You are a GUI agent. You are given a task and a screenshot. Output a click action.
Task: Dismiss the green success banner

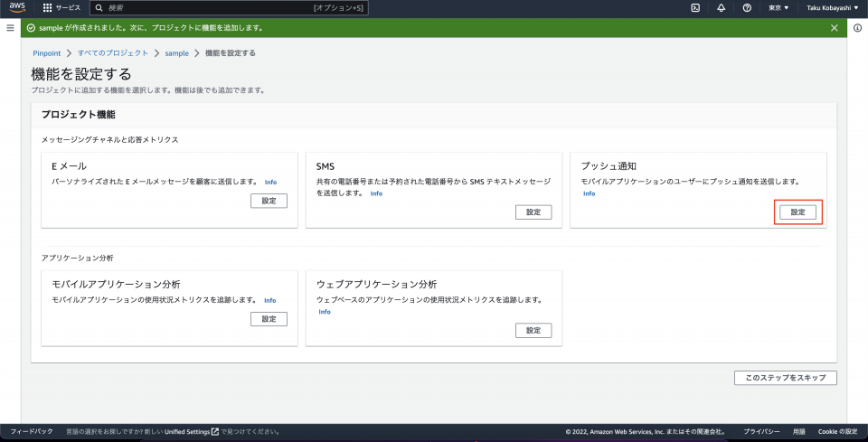point(835,28)
